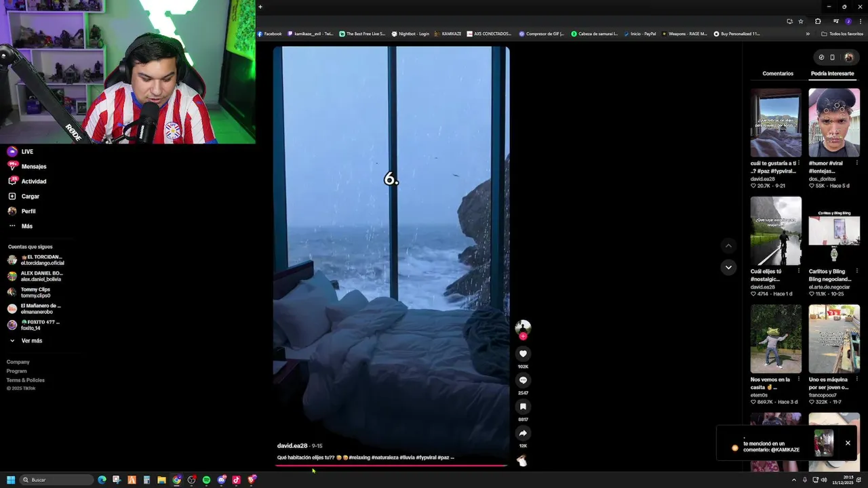The height and width of the screenshot is (488, 868).
Task: Open recommended video 'Nos vemos en la casita'
Action: (776, 339)
